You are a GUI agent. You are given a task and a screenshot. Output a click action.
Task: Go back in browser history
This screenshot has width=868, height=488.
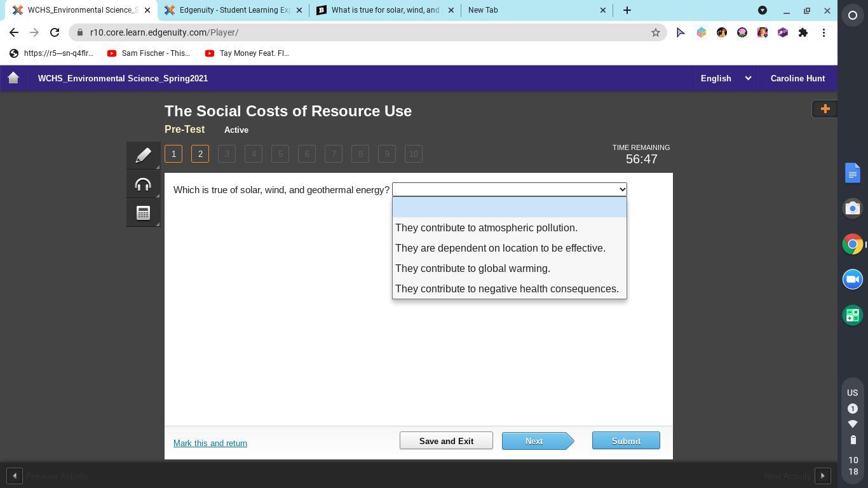pos(14,32)
